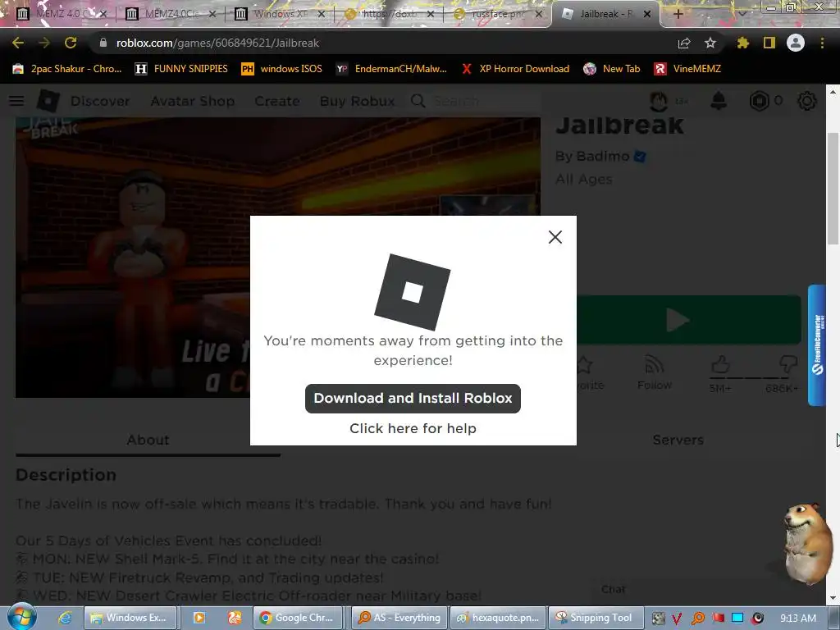The height and width of the screenshot is (630, 840).
Task: Bookmark page with star icon
Action: (710, 43)
